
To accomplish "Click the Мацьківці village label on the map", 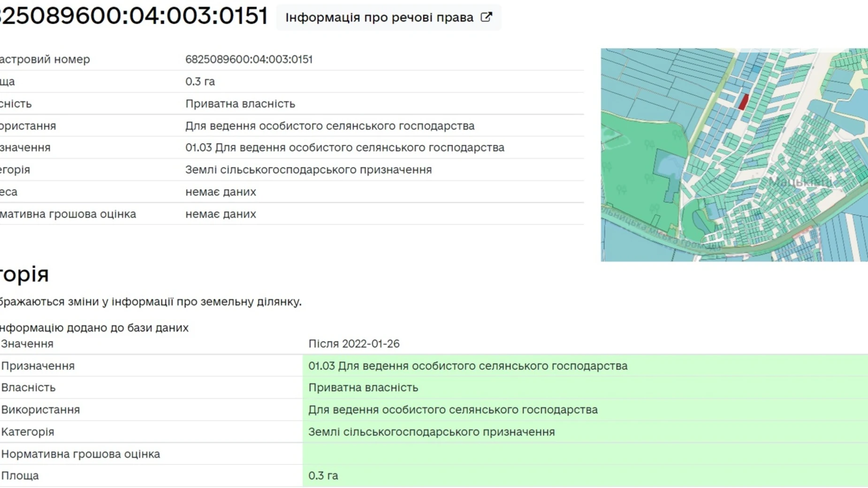I will pos(800,182).
